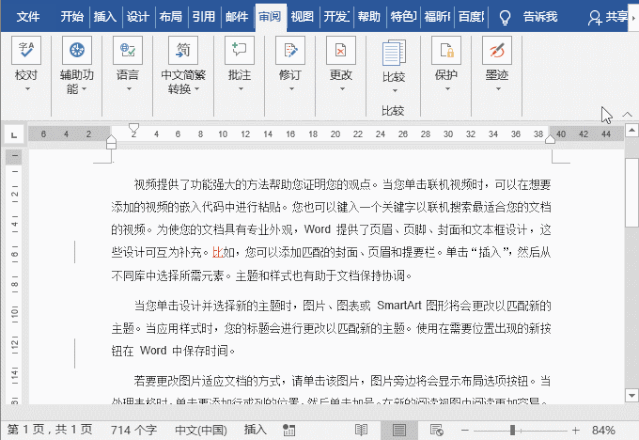Viewport: 639px width, 440px height.
Task: Toggle 插入 insert/overtype mode in status bar
Action: point(255,429)
